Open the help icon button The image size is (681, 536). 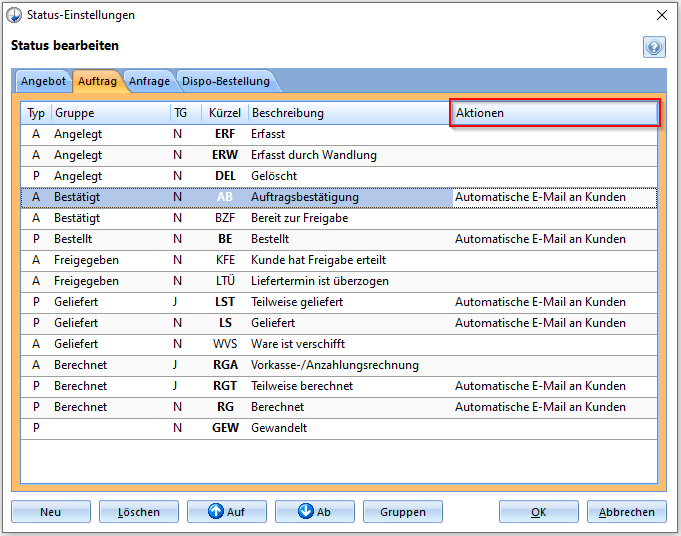coord(654,47)
